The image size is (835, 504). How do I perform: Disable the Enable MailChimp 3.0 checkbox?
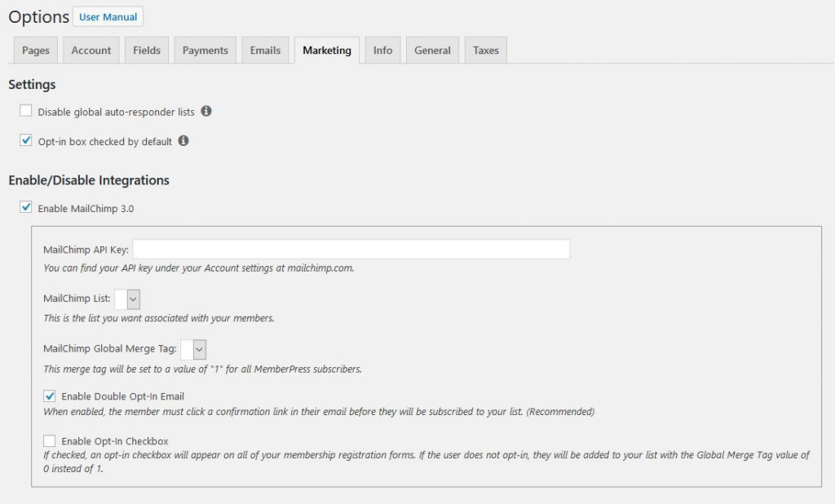[26, 208]
